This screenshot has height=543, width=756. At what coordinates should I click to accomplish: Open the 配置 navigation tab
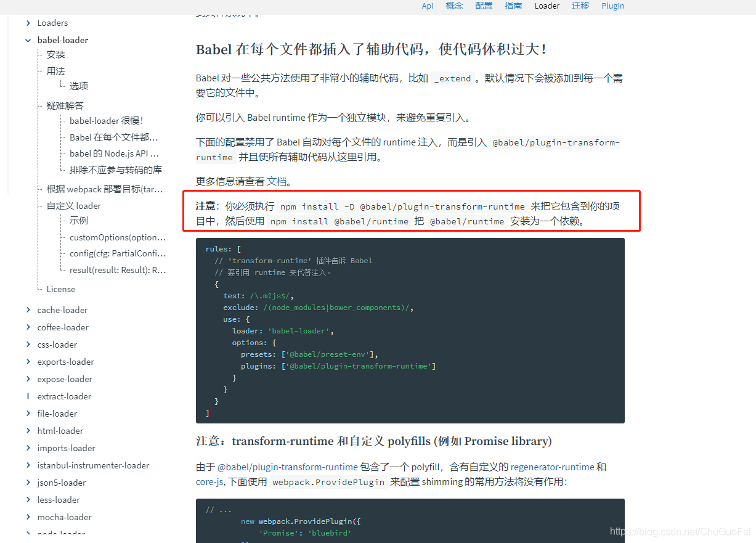[484, 6]
